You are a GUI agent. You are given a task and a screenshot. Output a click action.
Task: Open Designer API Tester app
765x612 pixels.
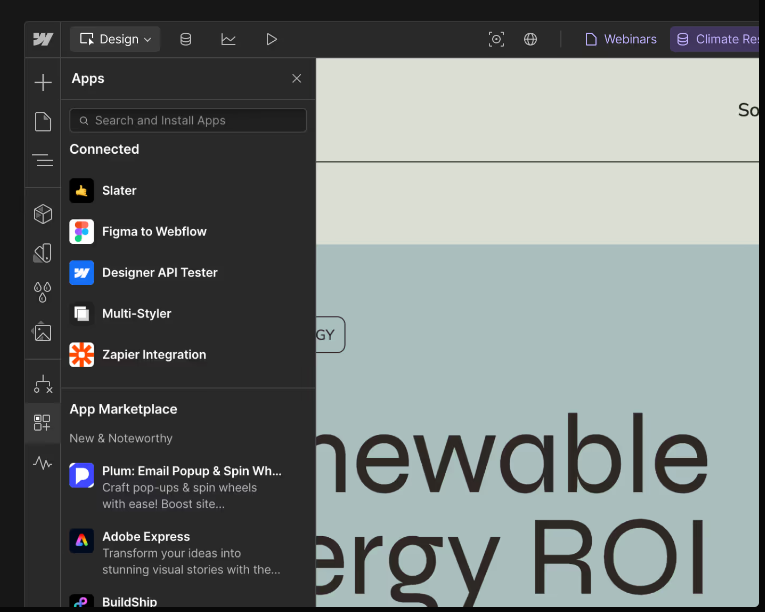click(188, 272)
